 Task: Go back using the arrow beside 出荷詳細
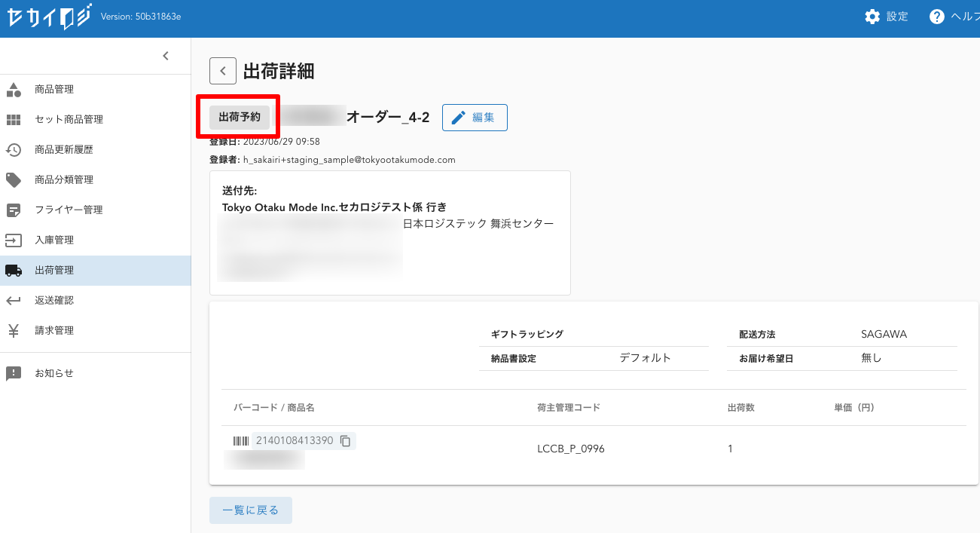[223, 71]
